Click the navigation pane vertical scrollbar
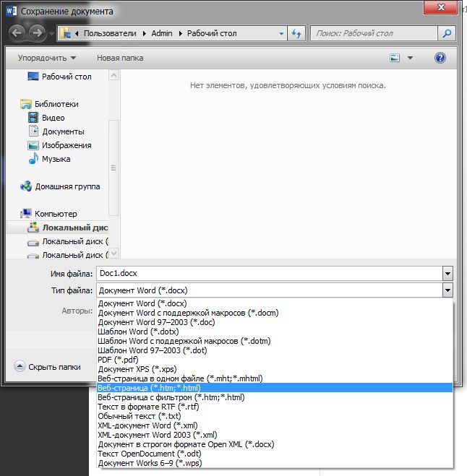This screenshot has width=467, height=476. [113, 166]
